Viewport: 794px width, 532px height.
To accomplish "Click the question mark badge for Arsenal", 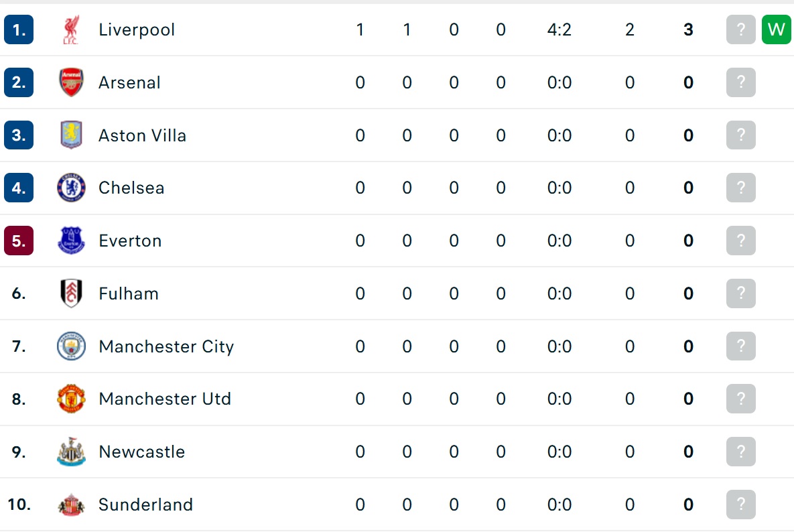I will tap(741, 82).
